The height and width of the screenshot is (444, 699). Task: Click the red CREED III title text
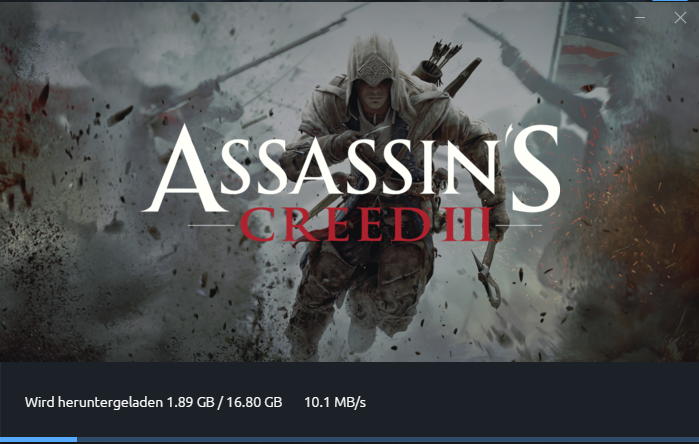click(366, 224)
